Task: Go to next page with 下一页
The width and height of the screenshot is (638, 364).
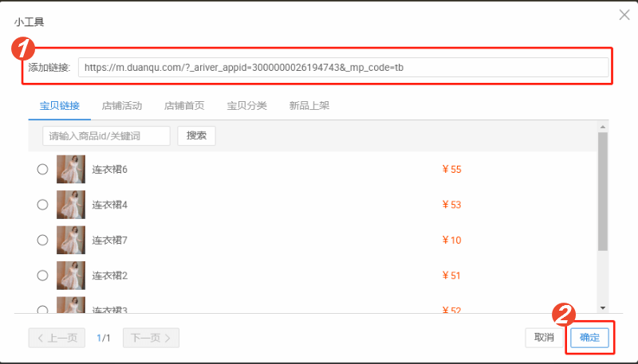Action: point(151,338)
